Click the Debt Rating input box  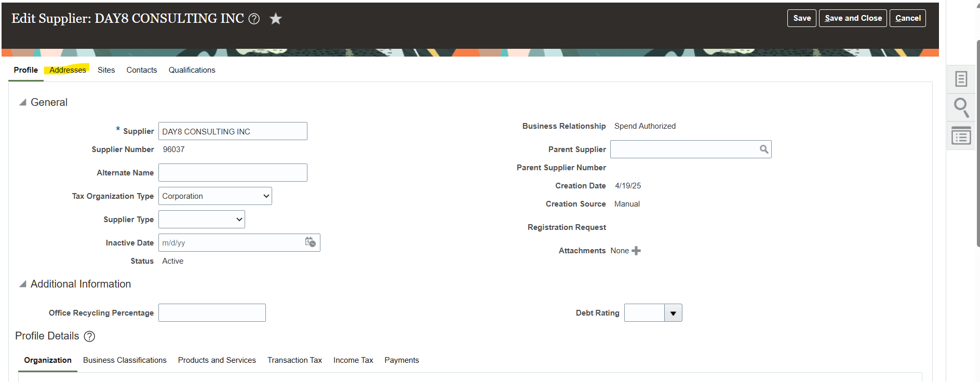coord(645,313)
